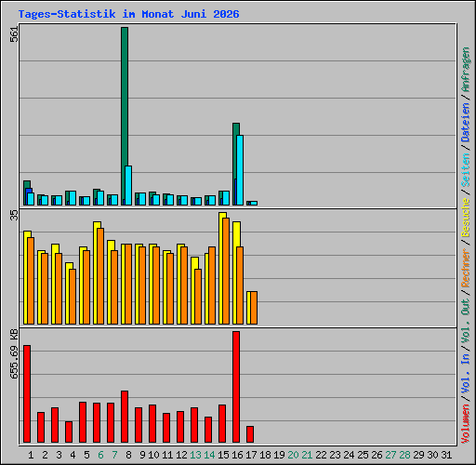Click green weekend day label '14'
This screenshot has height=465, width=476.
209,455
